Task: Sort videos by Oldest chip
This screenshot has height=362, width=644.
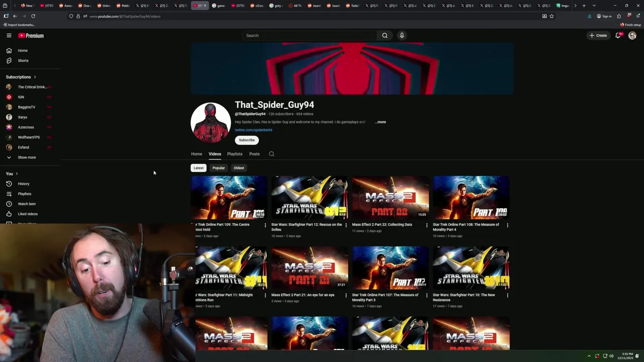Action: click(239, 168)
